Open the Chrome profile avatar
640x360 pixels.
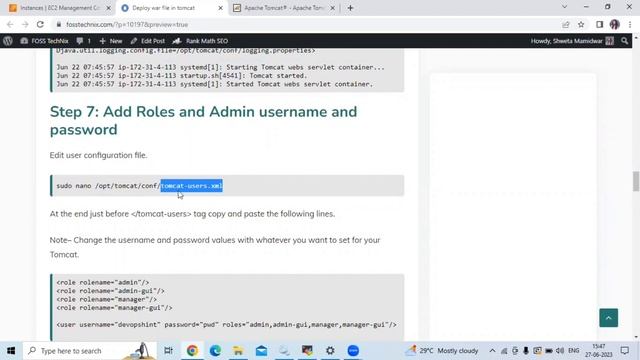coord(615,24)
